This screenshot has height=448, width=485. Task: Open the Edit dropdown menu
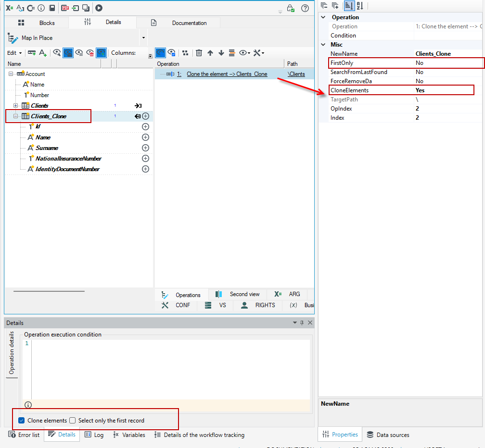coord(14,53)
